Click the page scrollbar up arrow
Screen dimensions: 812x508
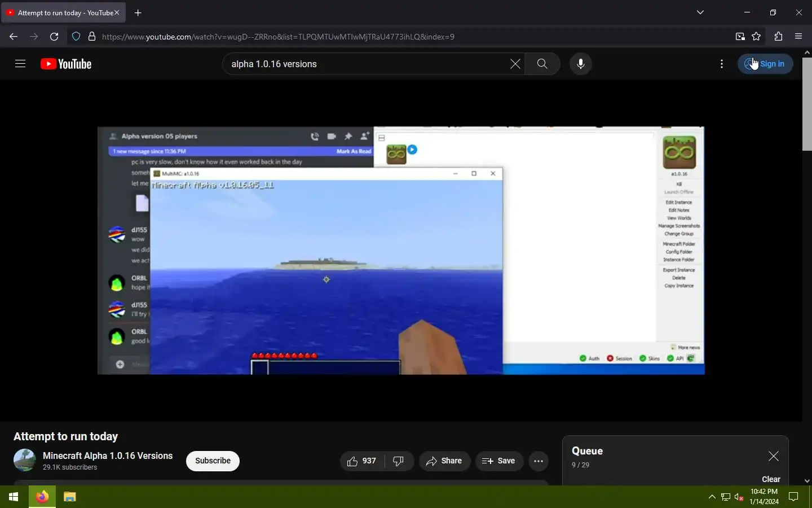(x=807, y=52)
